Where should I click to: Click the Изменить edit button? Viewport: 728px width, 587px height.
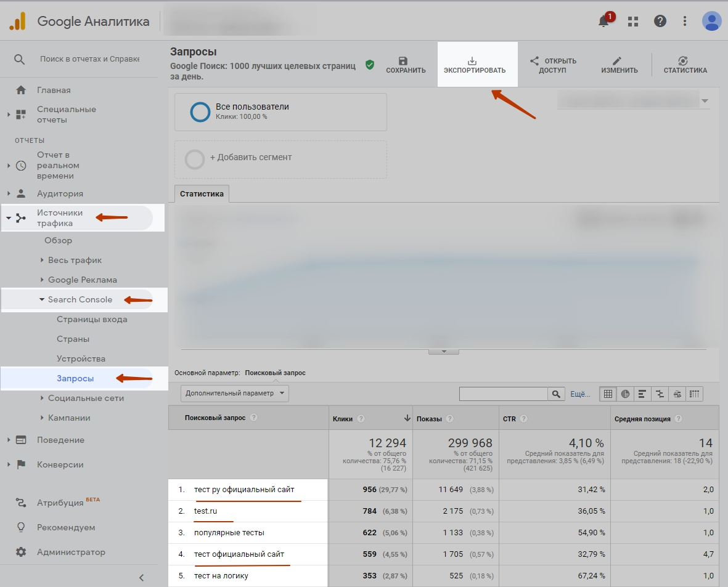(620, 65)
